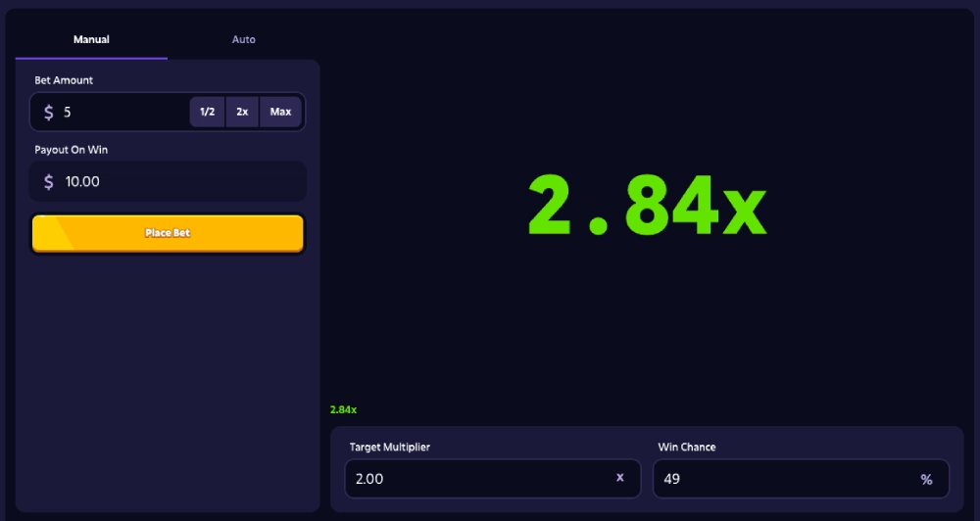Click the percent icon in Win Chance
Viewport: 980px width, 521px height.
(x=926, y=479)
